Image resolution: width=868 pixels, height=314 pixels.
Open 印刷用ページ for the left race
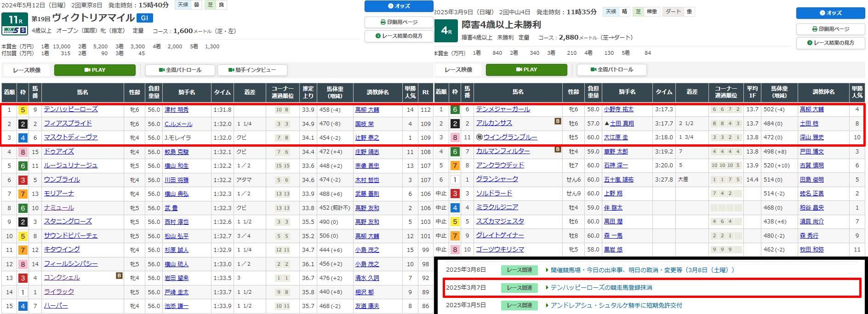tap(399, 22)
